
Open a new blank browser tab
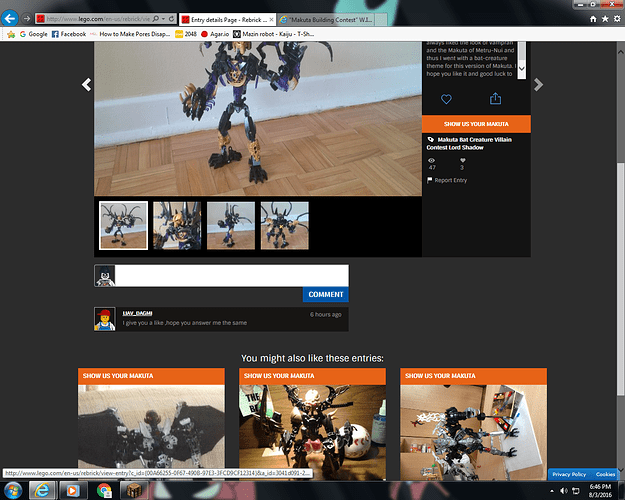381,20
